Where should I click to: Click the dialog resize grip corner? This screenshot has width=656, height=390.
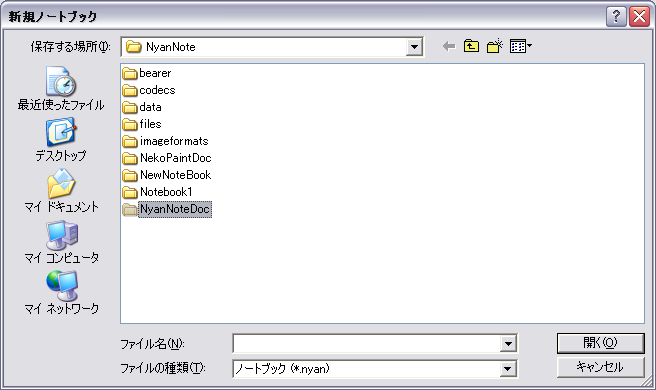coord(648,381)
